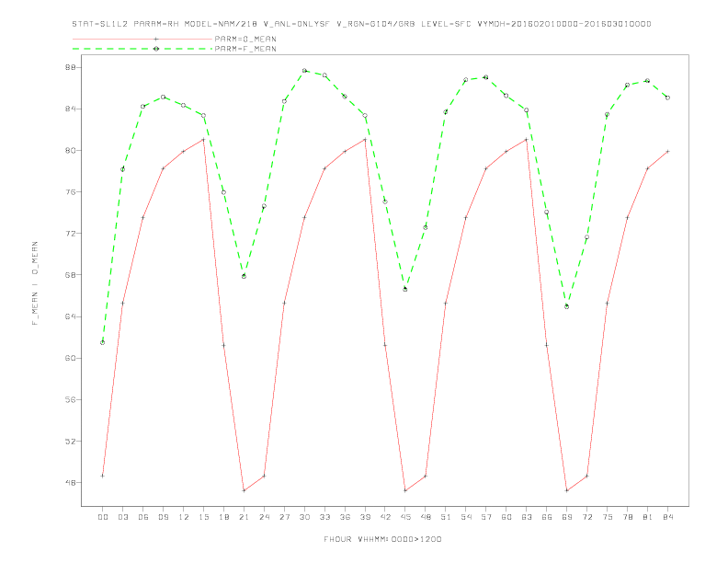Click the F_MEAN circle marker at hour 30
Screen dimensions: 728x563
pyautogui.click(x=304, y=71)
